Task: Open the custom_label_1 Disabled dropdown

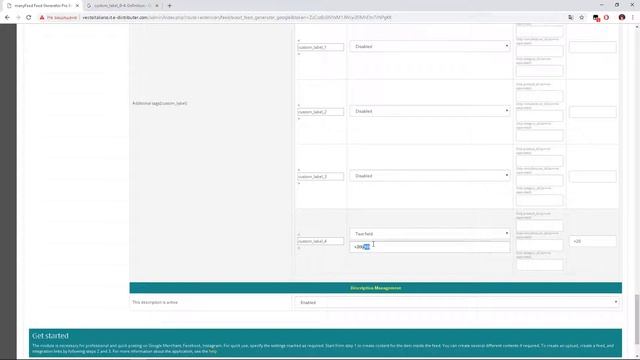Action: 430,47
